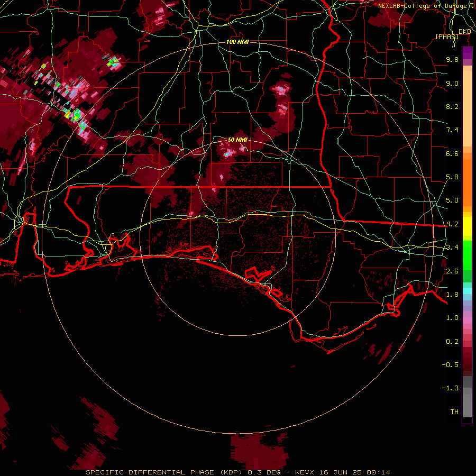Click the 4.2 value on the scale
Image resolution: width=476 pixels, height=476 pixels.
pos(452,224)
